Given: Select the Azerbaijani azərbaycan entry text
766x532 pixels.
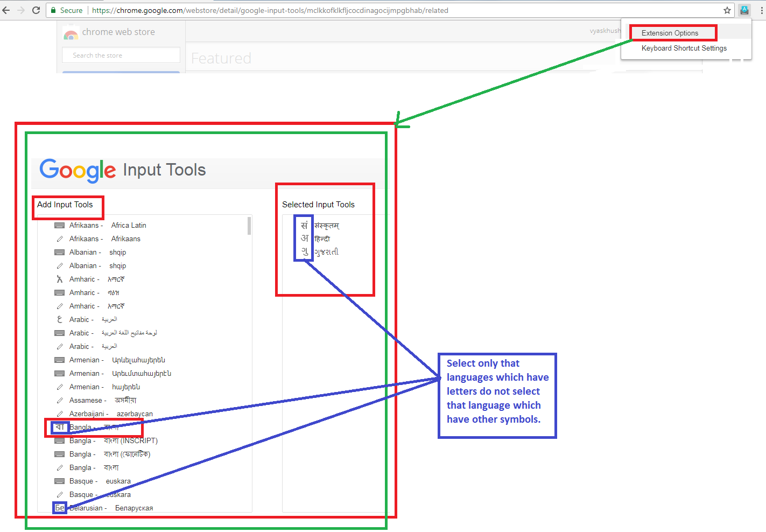Looking at the screenshot, I should (111, 414).
